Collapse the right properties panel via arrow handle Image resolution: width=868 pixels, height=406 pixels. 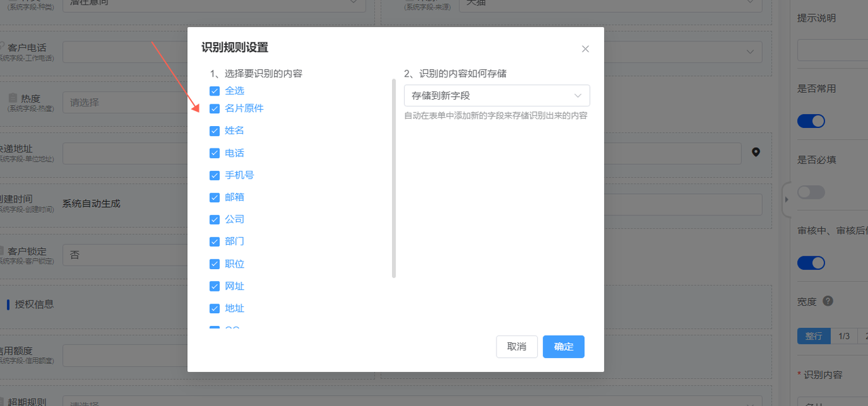pyautogui.click(x=787, y=199)
